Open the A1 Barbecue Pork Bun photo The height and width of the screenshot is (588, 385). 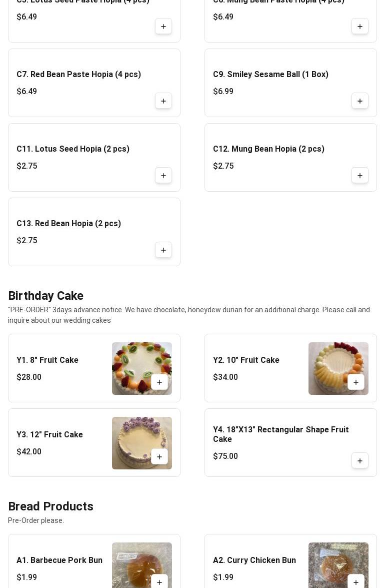point(141,565)
